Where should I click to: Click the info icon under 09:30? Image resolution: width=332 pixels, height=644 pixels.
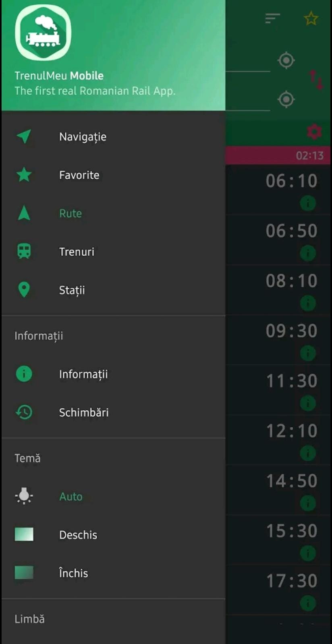tap(308, 353)
